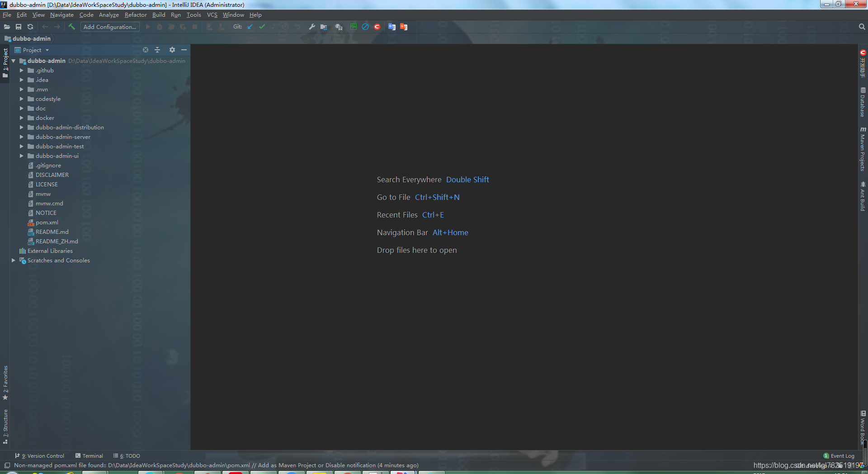Select README_ZH.md file

[57, 242]
